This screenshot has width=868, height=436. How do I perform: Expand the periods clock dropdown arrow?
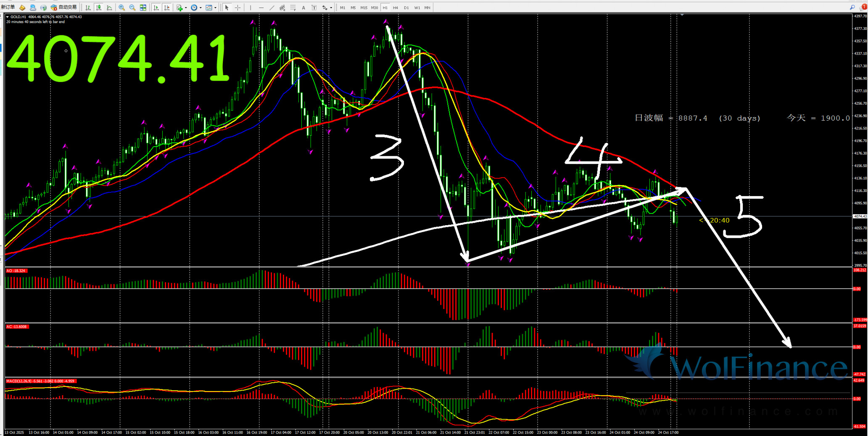201,8
